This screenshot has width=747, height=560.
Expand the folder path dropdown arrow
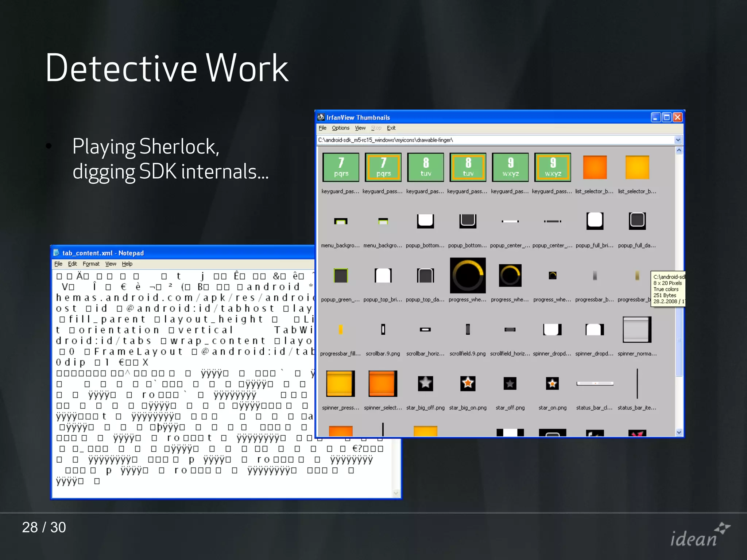click(x=678, y=140)
